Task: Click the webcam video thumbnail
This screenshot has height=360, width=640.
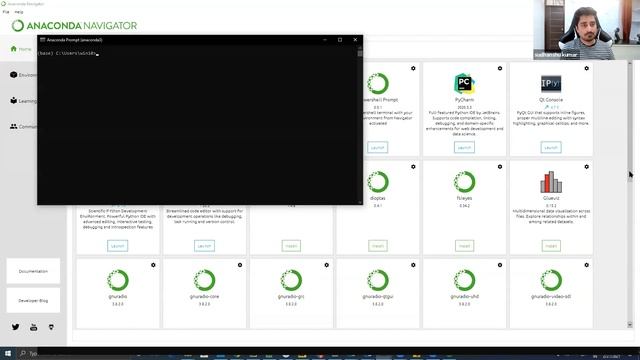Action: [587, 30]
